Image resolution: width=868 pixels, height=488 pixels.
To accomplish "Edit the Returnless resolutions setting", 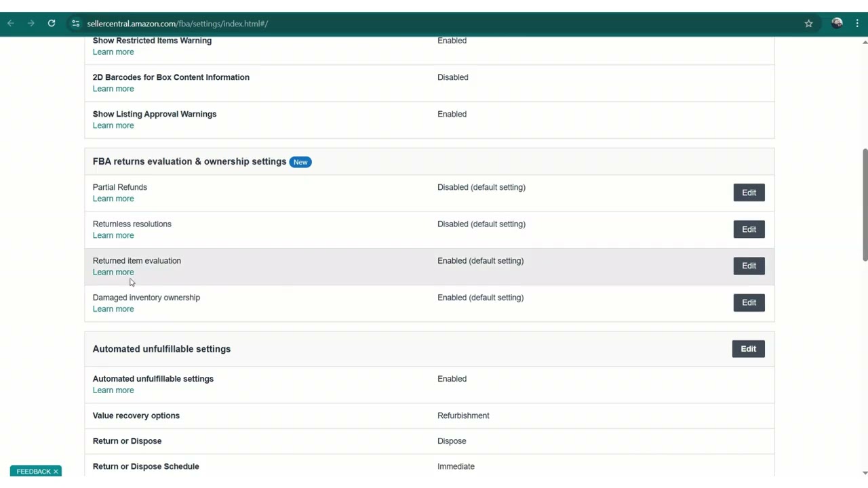I will coord(749,229).
